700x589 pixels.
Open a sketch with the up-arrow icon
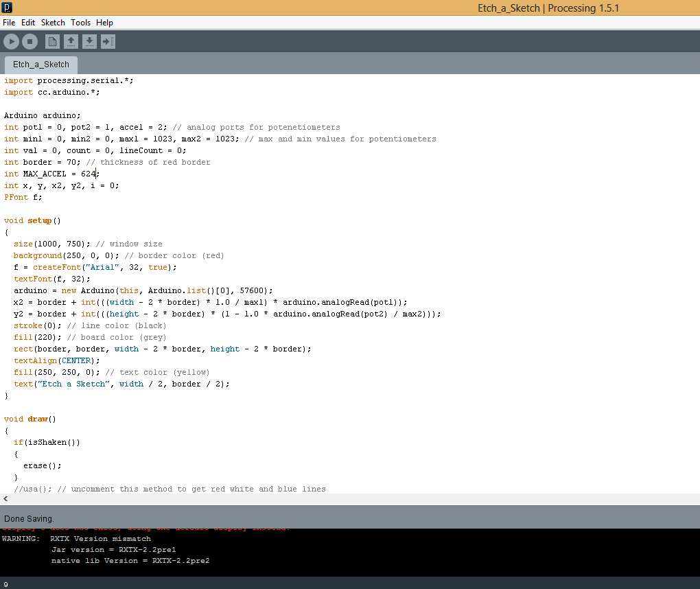[71, 41]
